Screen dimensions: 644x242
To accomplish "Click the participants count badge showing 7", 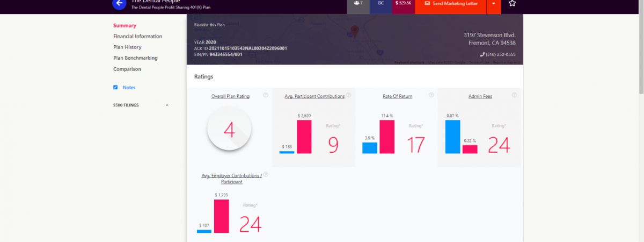I will (x=358, y=4).
